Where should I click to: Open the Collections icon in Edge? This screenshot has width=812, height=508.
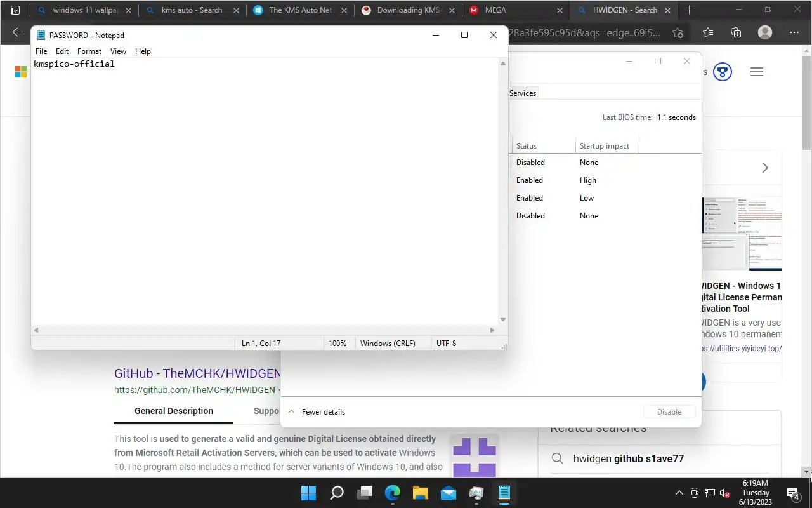[736, 33]
